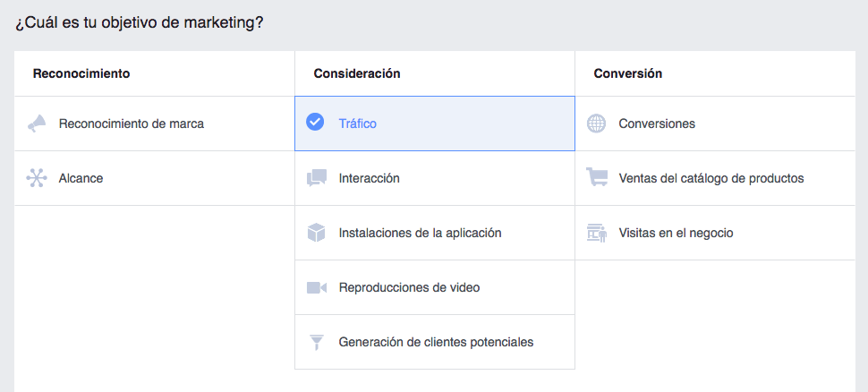This screenshot has height=392, width=868.
Task: Click the Interacción chat bubbles icon
Action: 316,178
